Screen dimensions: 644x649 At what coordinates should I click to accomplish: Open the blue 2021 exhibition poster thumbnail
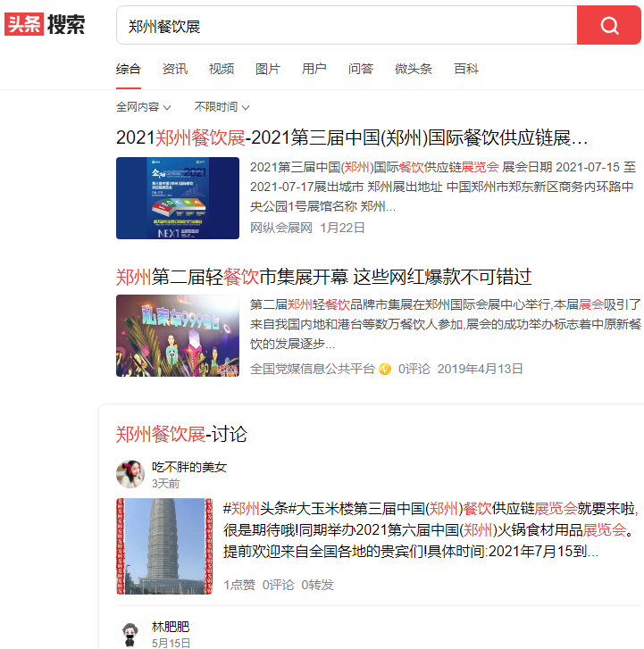(178, 198)
